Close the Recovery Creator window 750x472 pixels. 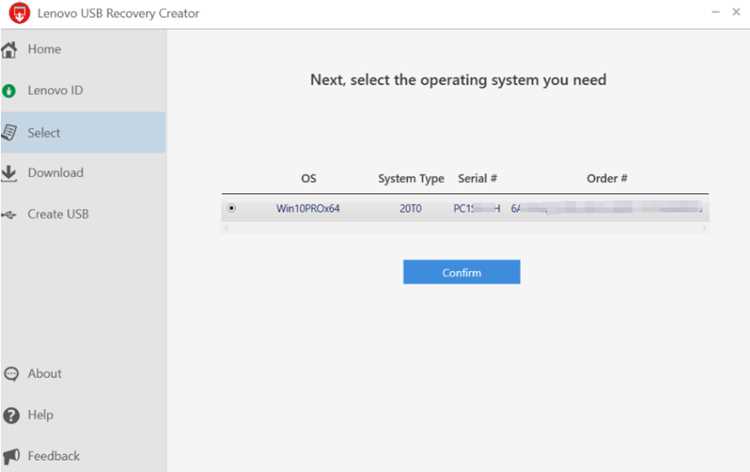[x=736, y=12]
